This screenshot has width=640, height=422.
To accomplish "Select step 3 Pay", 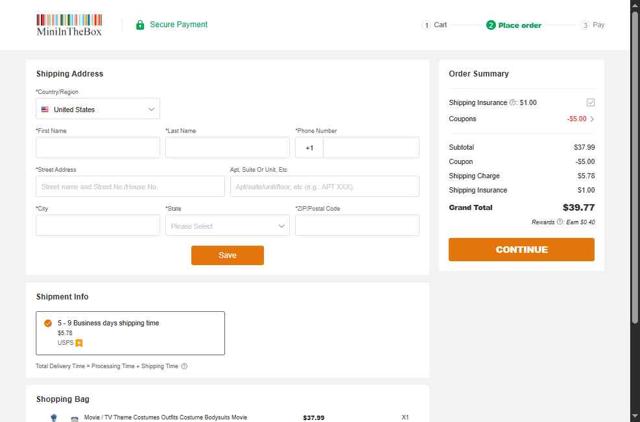I will pos(593,25).
